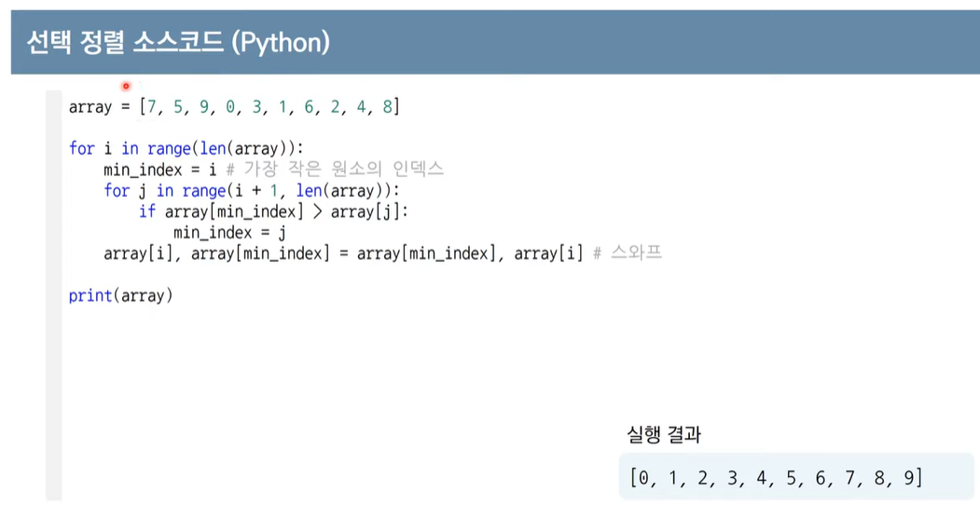Click the 'if array[min_index] > array[j]:' line
The height and width of the screenshot is (505, 980).
(x=273, y=212)
